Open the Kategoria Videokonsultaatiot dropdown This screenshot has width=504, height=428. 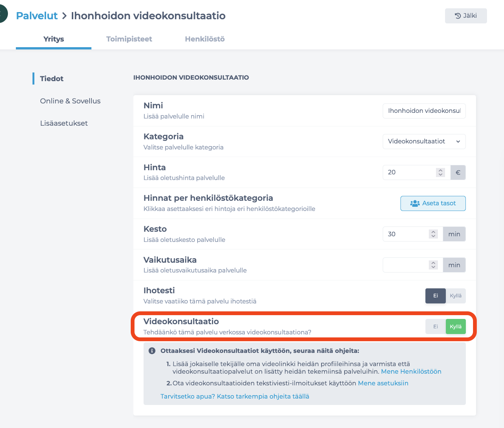coord(424,142)
